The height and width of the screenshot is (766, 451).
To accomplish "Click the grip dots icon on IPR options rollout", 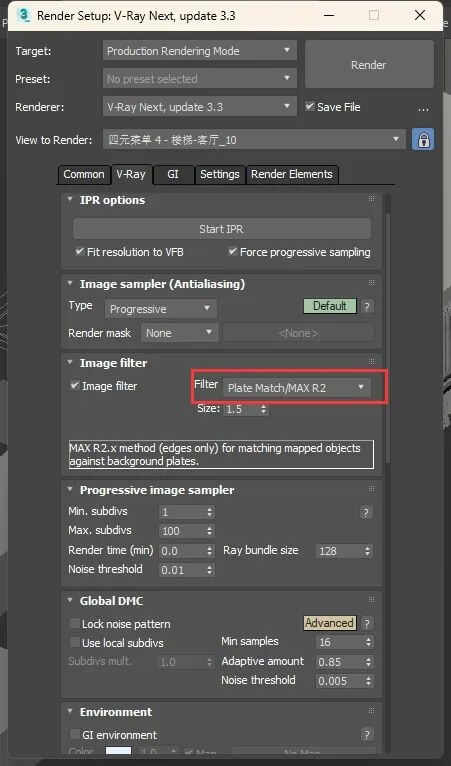I will coord(371,199).
